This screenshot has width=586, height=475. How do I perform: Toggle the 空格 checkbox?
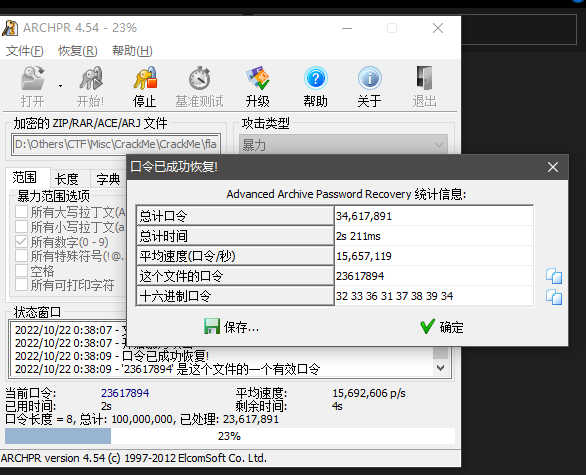tap(21, 271)
